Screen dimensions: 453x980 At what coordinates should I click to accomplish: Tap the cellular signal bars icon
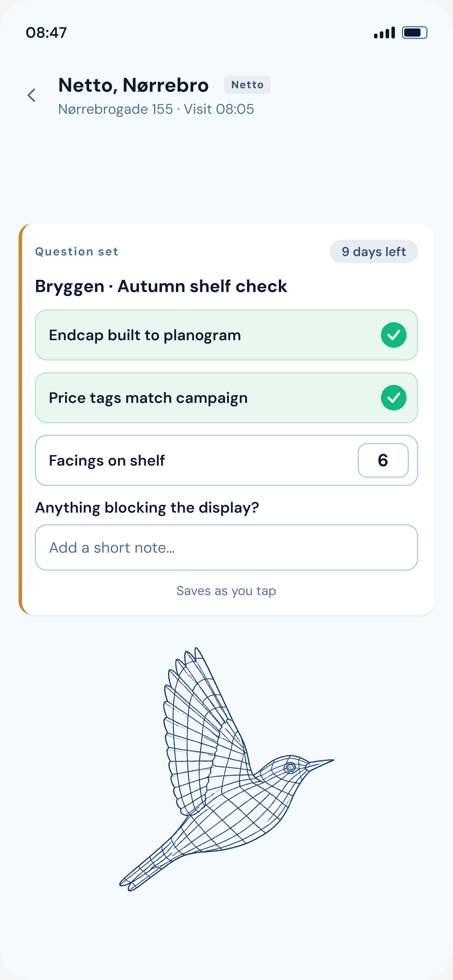click(x=384, y=33)
